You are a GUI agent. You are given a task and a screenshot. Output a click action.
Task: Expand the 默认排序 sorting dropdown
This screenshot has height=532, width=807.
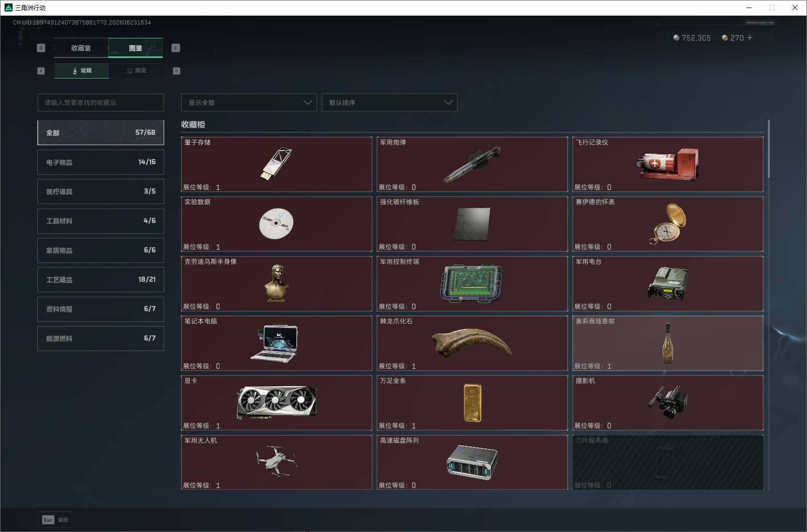[389, 102]
